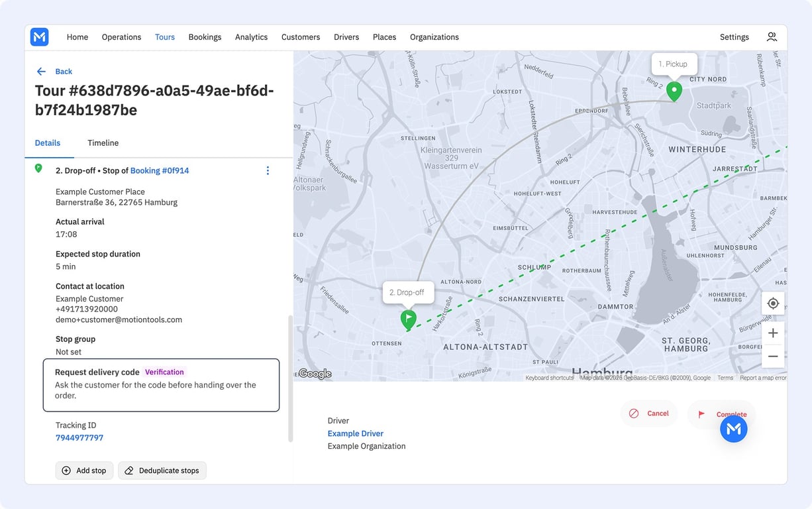Click the green Drop-off flag marker on the map
812x509 pixels.
click(409, 320)
